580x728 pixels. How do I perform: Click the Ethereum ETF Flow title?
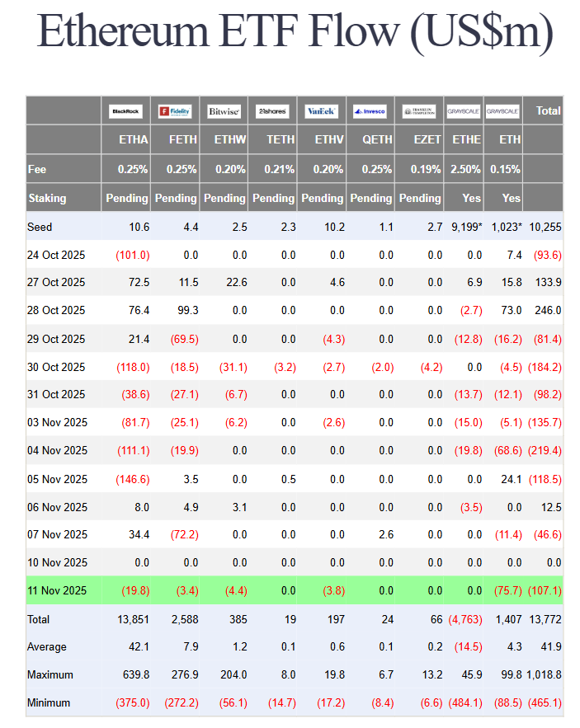(295, 33)
